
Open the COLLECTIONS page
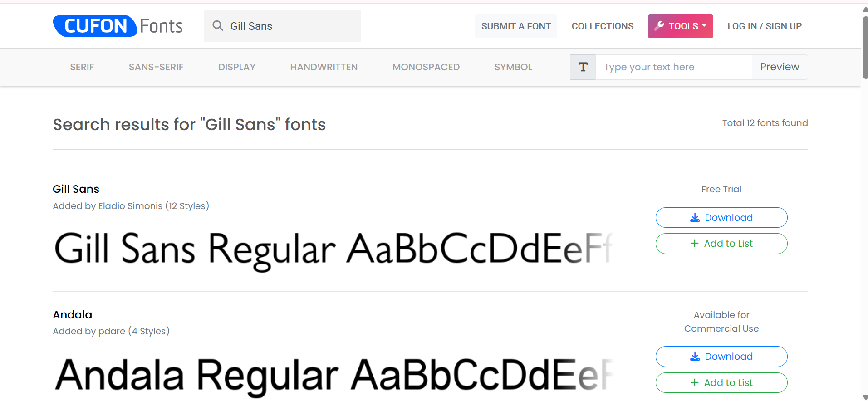[603, 26]
